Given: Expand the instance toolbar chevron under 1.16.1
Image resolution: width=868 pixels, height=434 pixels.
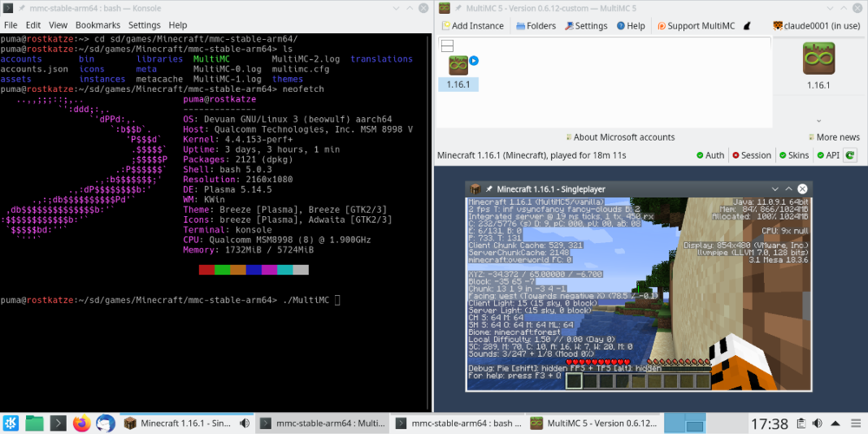Looking at the screenshot, I should [x=819, y=121].
